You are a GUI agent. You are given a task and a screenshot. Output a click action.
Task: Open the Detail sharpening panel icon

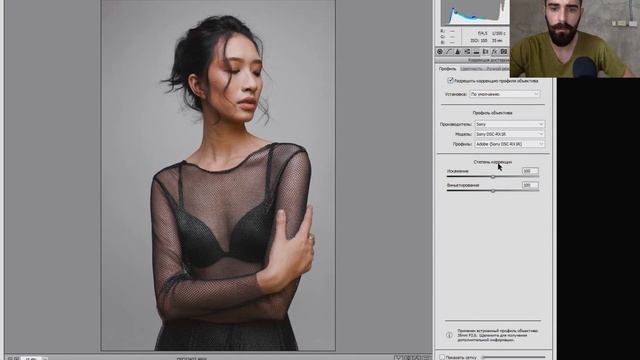458,52
